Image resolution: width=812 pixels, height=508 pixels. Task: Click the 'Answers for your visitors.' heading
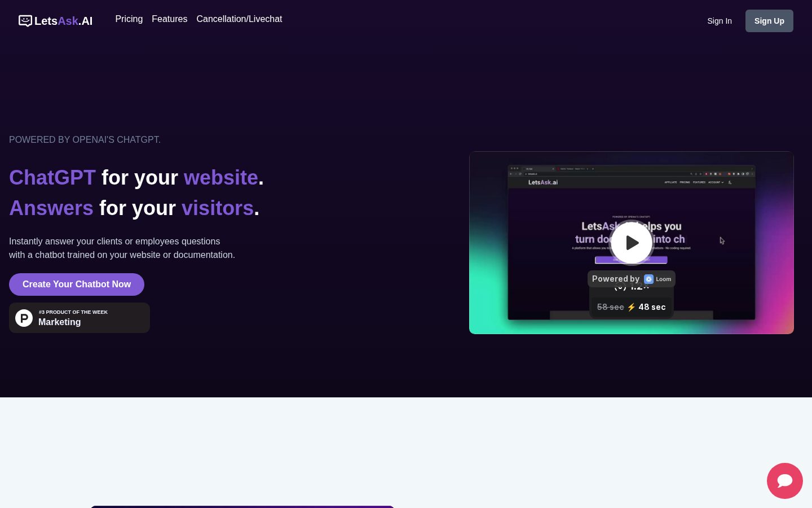coord(134,208)
